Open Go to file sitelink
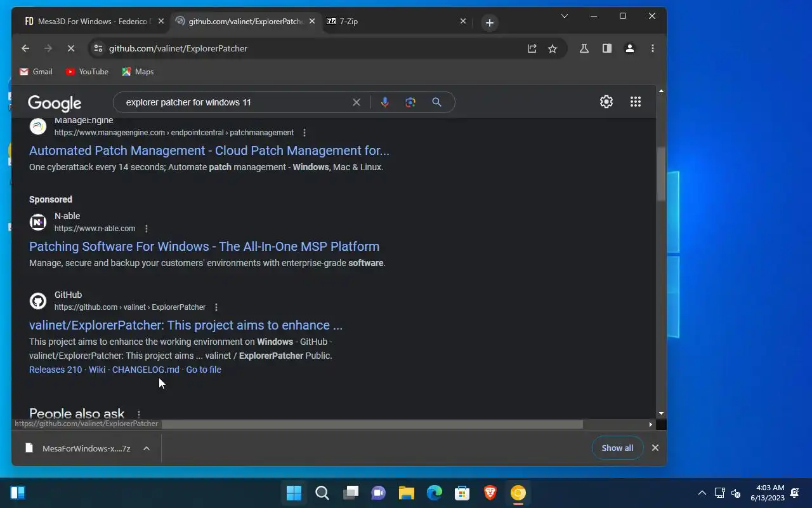The image size is (812, 508). coord(204,370)
